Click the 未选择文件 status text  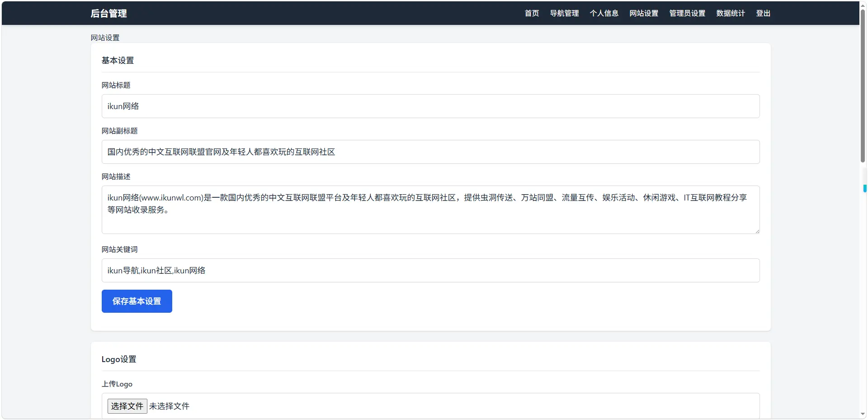(169, 406)
